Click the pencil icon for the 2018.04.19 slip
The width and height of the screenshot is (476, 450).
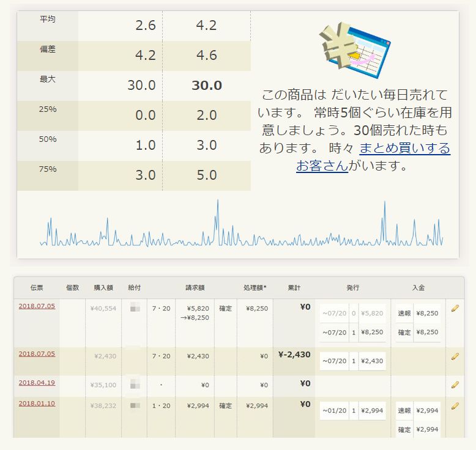pyautogui.click(x=455, y=385)
